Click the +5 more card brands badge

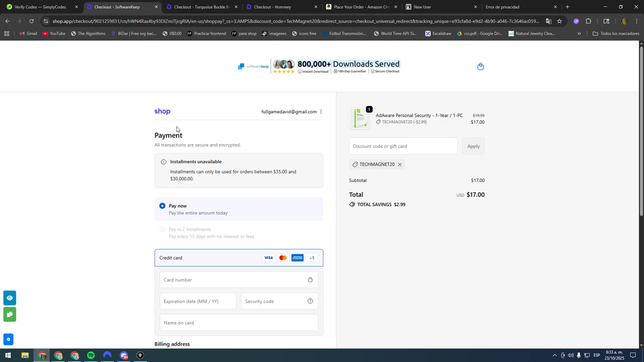pos(312,258)
